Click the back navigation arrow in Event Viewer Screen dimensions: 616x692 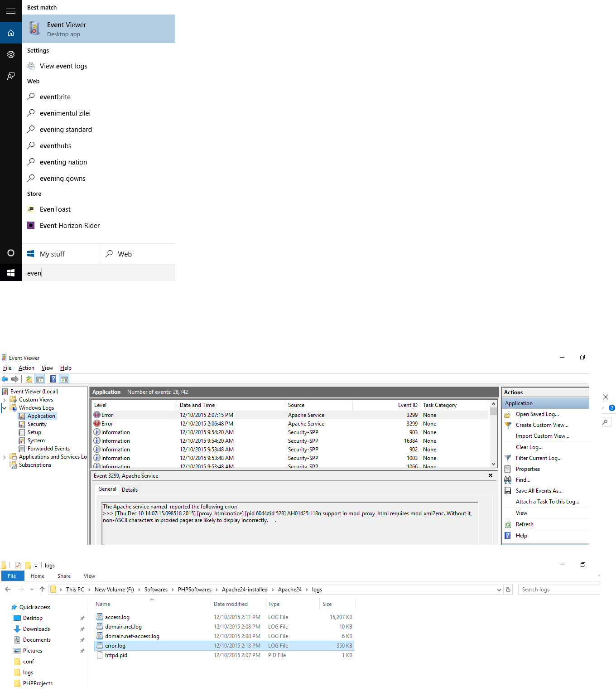(x=5, y=379)
